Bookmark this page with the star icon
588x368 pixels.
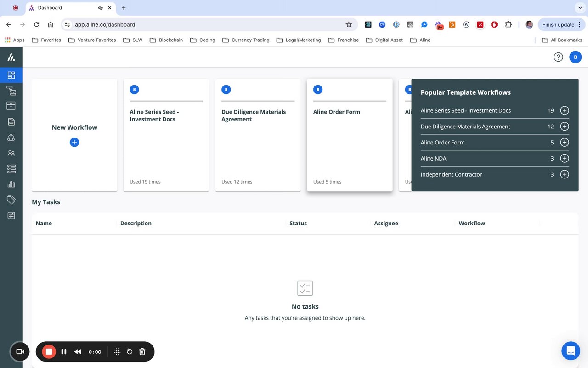pyautogui.click(x=349, y=24)
